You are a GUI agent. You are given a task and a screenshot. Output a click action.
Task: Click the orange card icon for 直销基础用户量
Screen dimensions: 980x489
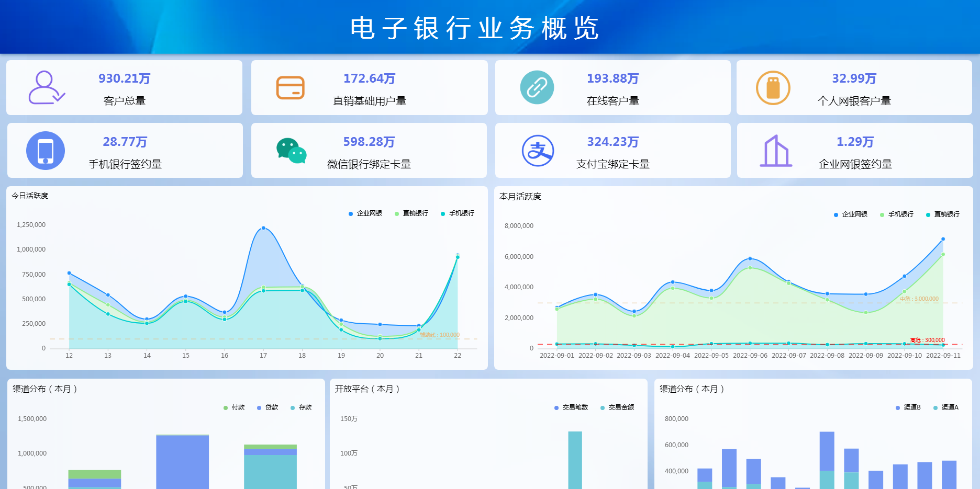coord(290,88)
